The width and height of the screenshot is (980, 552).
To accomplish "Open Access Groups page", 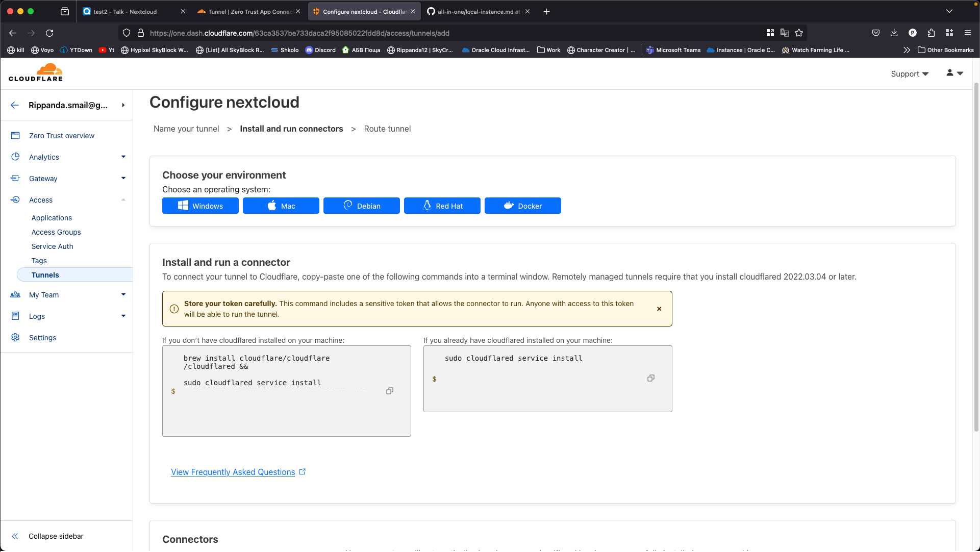I will [x=56, y=232].
